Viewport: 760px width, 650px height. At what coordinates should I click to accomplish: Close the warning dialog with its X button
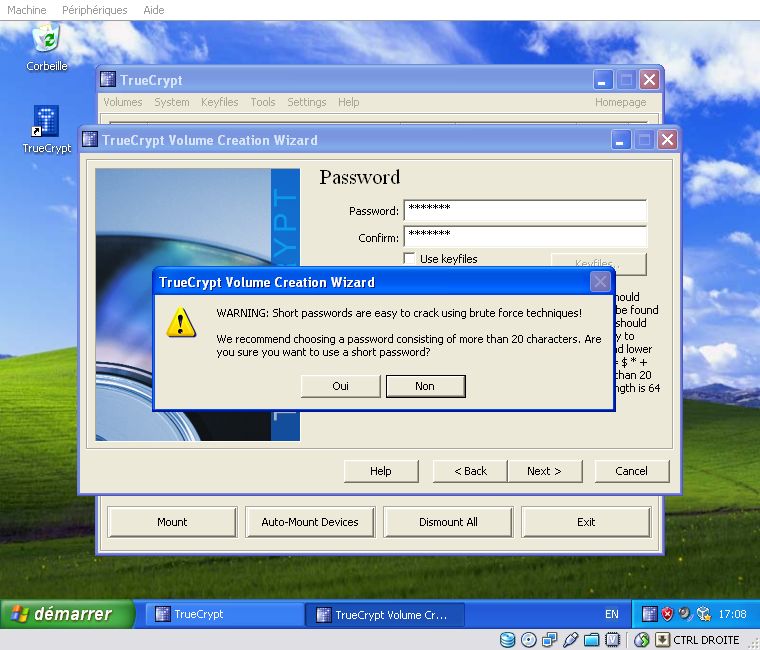(600, 281)
